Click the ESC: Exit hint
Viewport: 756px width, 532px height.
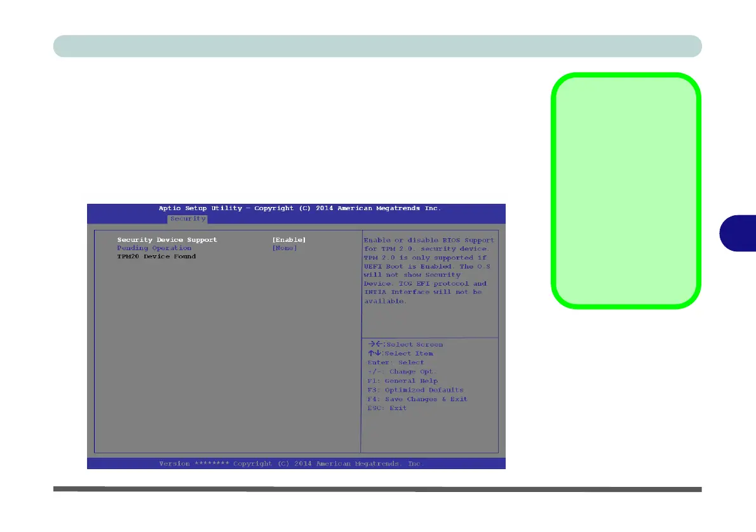[x=387, y=408]
